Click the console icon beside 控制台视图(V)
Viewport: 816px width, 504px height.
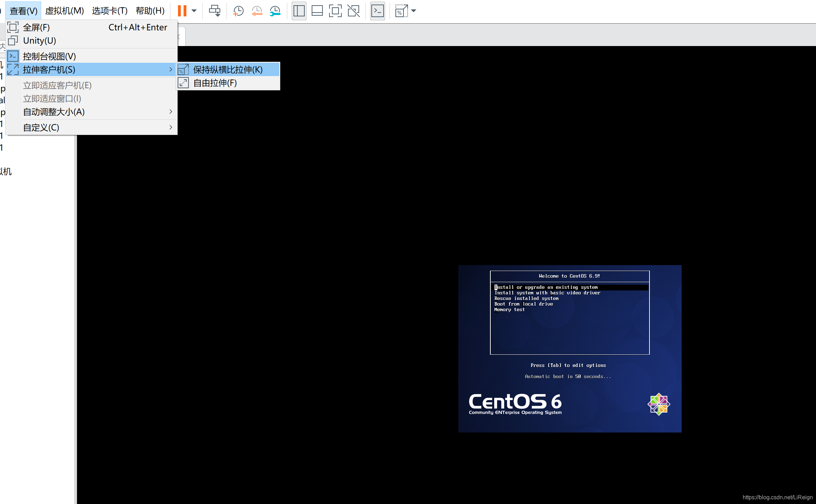[13, 56]
